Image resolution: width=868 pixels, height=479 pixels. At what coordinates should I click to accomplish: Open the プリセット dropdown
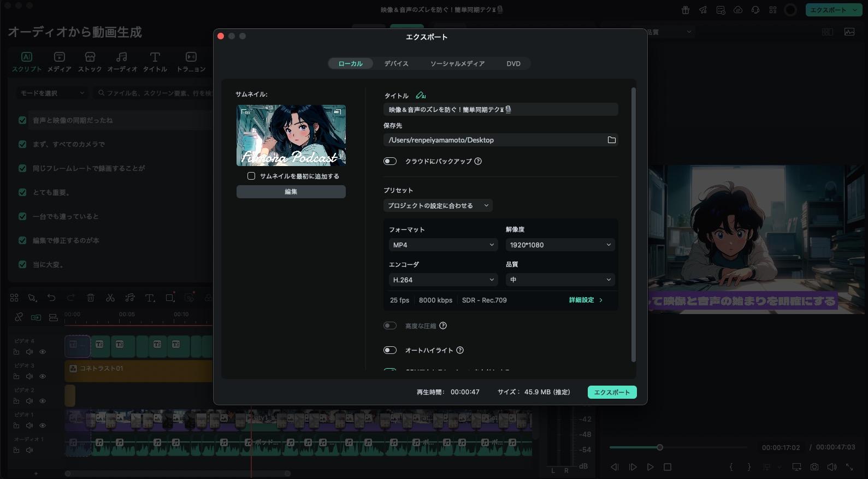438,205
